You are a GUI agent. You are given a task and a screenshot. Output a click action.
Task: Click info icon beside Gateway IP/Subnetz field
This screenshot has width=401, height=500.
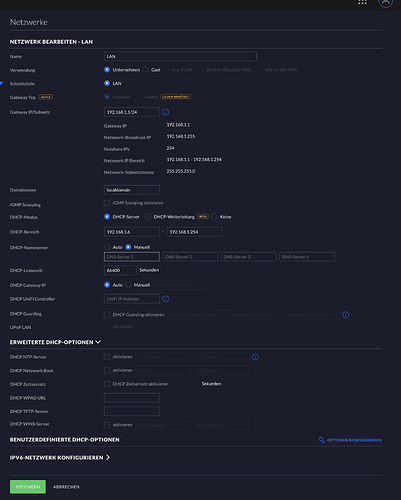[x=166, y=112]
